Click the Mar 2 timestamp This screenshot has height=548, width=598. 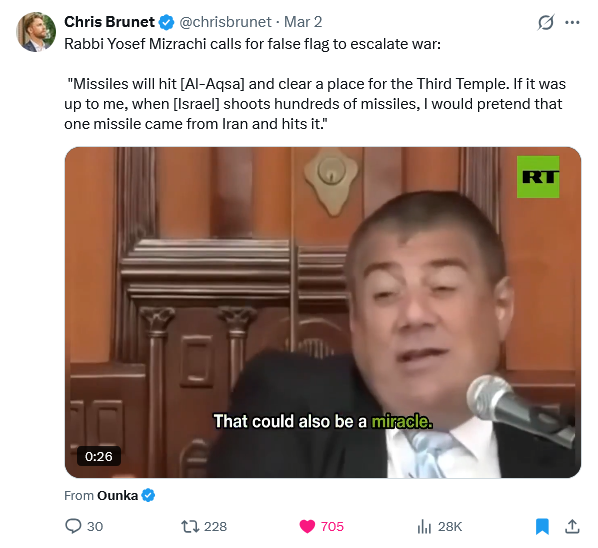click(303, 22)
